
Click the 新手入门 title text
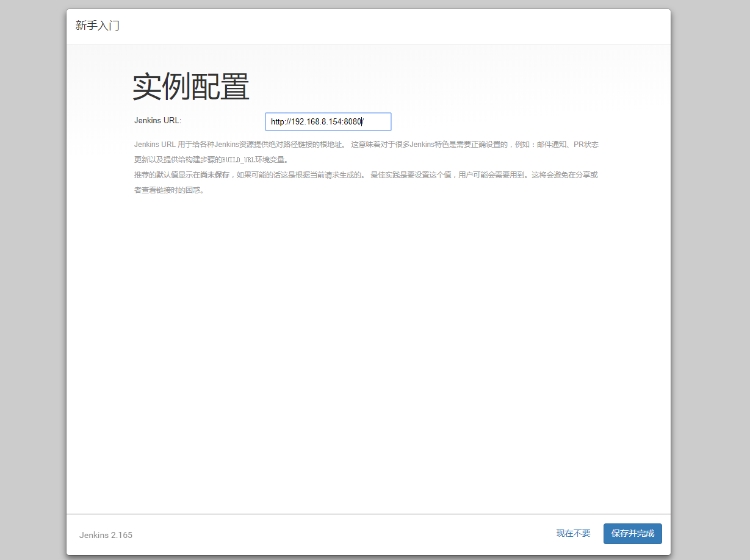[98, 26]
